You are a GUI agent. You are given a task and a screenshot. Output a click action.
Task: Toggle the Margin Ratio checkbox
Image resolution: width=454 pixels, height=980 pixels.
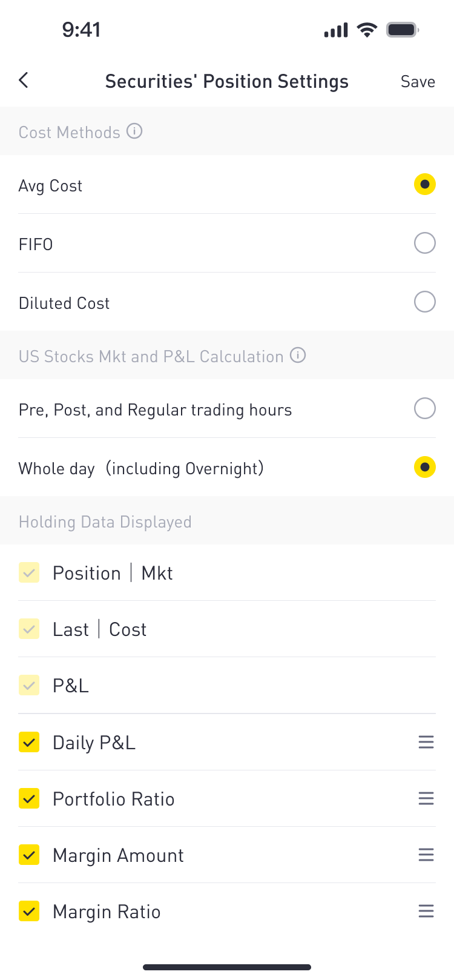click(29, 911)
